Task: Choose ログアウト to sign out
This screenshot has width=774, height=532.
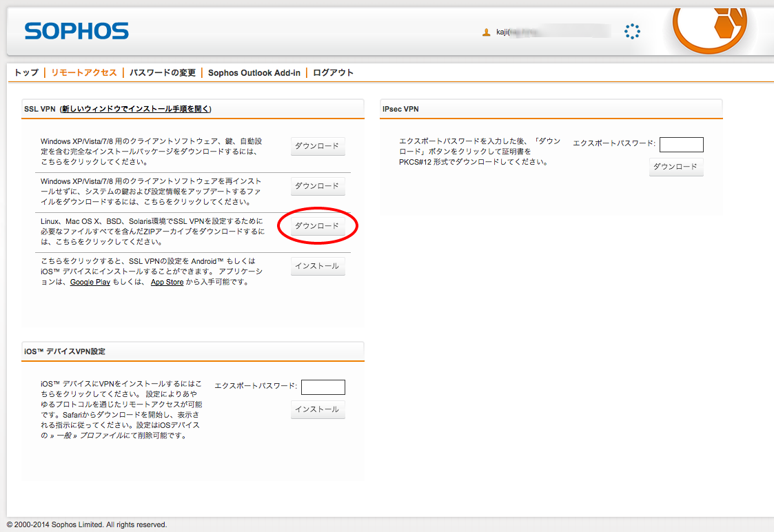Action: tap(333, 72)
